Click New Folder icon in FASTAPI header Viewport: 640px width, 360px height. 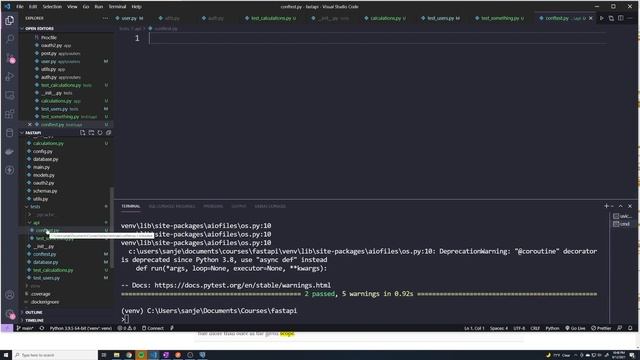[x=91, y=133]
